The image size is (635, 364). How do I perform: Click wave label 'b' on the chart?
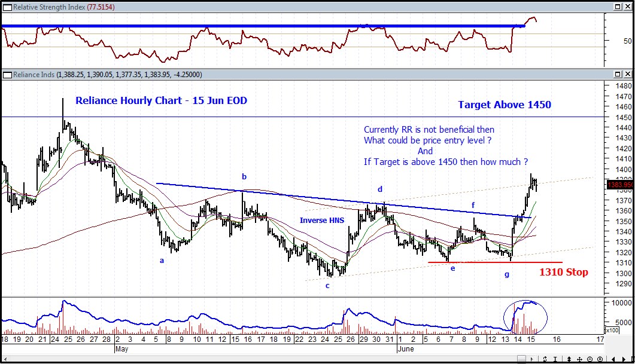tap(244, 177)
